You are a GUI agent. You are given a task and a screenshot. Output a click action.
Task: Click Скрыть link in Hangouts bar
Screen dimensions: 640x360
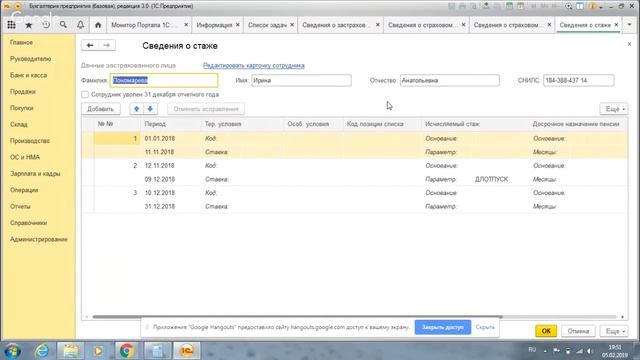(485, 327)
